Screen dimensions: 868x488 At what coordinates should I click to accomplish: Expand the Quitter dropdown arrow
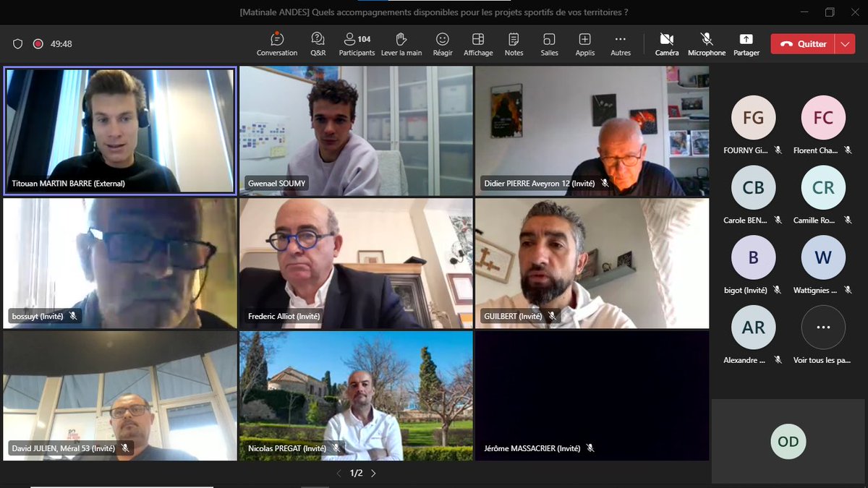(x=846, y=44)
